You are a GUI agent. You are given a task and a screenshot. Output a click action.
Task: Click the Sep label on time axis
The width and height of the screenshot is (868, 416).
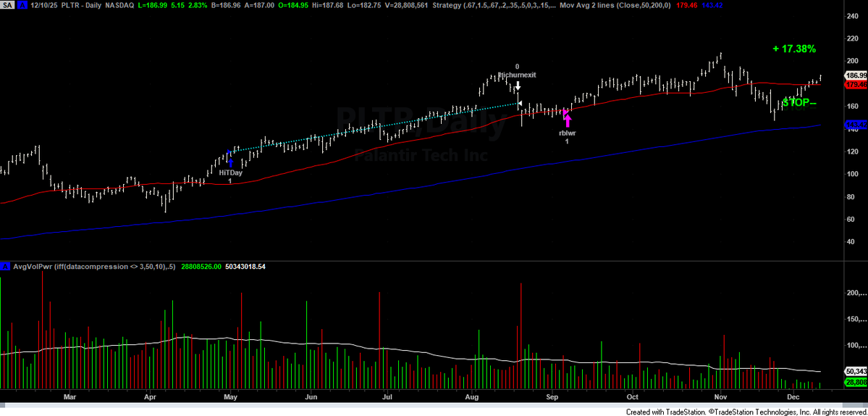click(x=552, y=397)
